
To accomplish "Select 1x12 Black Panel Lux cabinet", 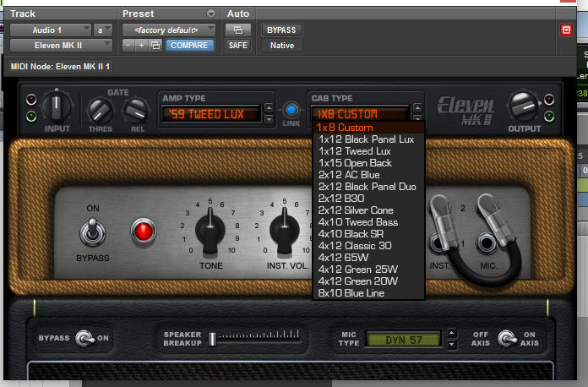I will (x=368, y=139).
